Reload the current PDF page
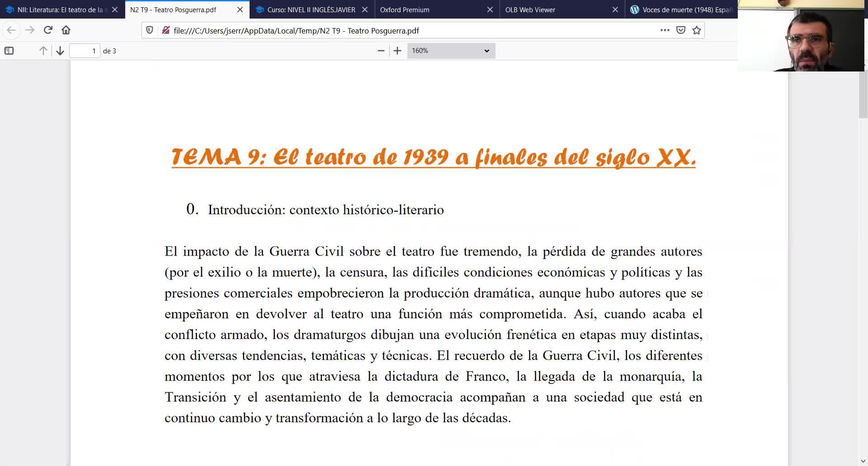The height and width of the screenshot is (466, 868). coord(48,30)
